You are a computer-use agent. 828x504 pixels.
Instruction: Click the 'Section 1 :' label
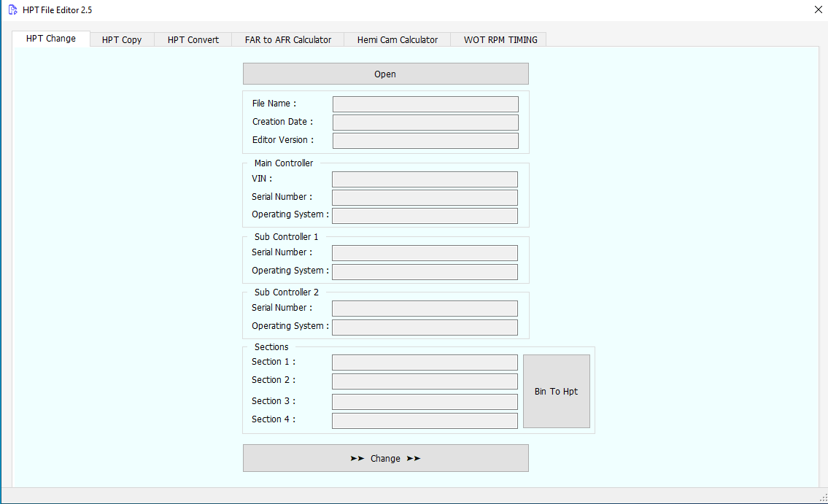pyautogui.click(x=274, y=362)
